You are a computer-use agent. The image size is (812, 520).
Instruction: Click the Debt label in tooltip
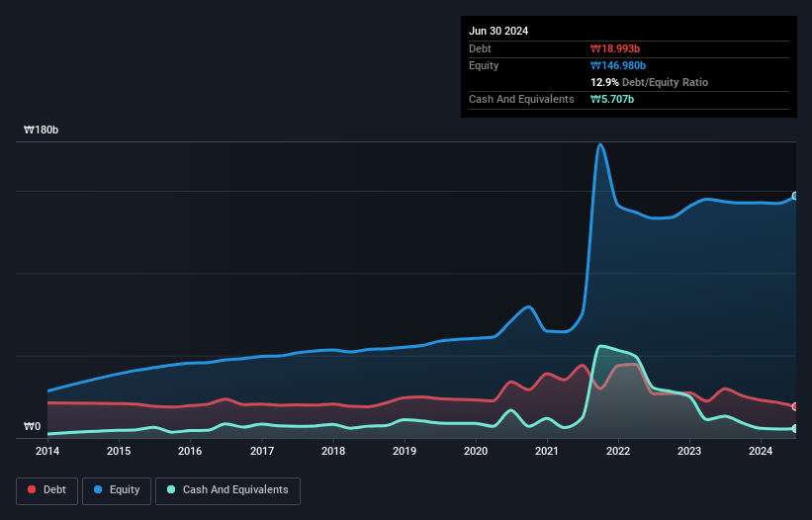point(480,48)
